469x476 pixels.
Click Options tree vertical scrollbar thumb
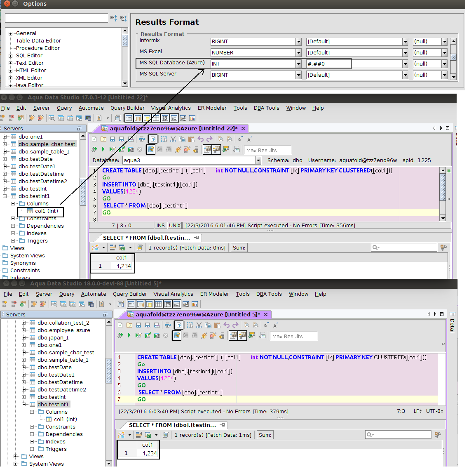125,40
